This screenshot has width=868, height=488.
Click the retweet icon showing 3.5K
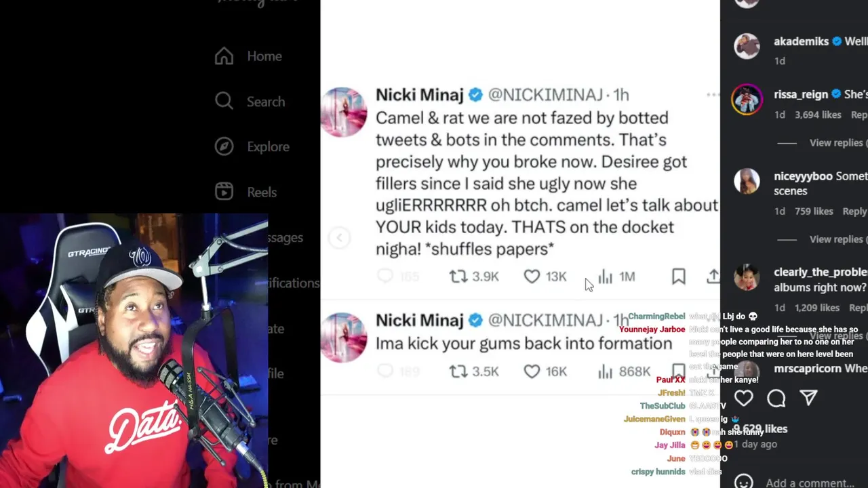point(458,371)
